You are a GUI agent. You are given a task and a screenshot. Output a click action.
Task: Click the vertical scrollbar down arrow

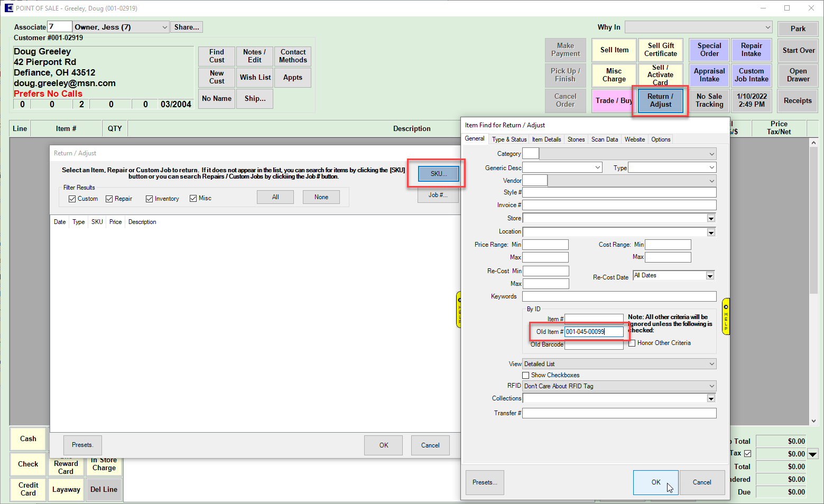point(813,421)
